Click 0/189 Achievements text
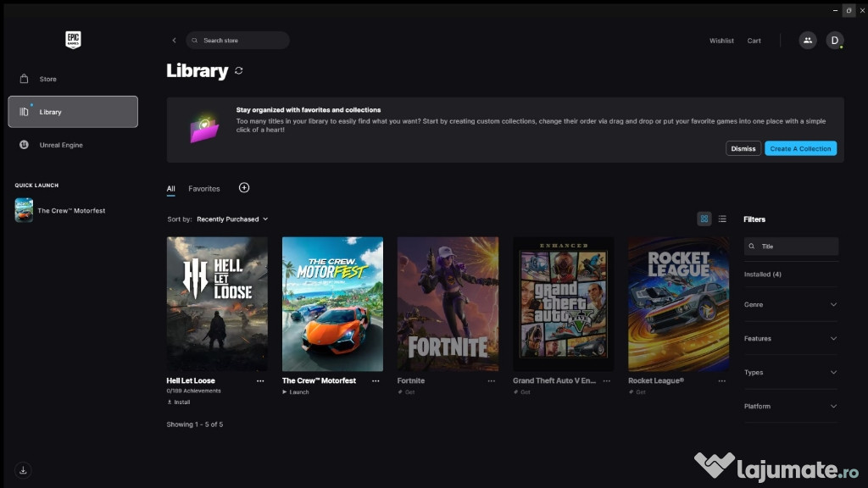The image size is (868, 488). [x=194, y=391]
